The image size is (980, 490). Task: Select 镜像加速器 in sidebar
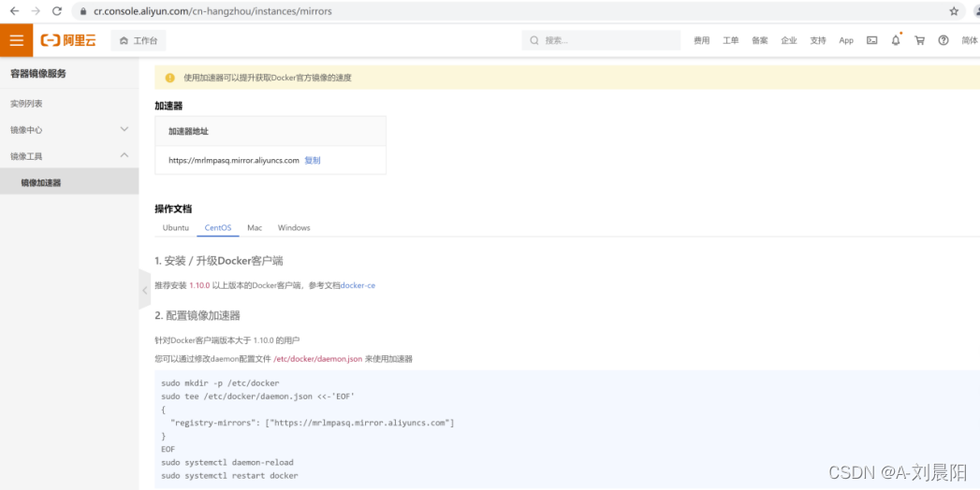click(69, 182)
